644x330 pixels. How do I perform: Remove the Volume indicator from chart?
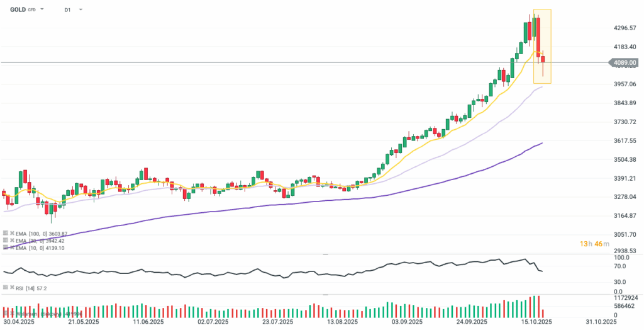click(12, 312)
